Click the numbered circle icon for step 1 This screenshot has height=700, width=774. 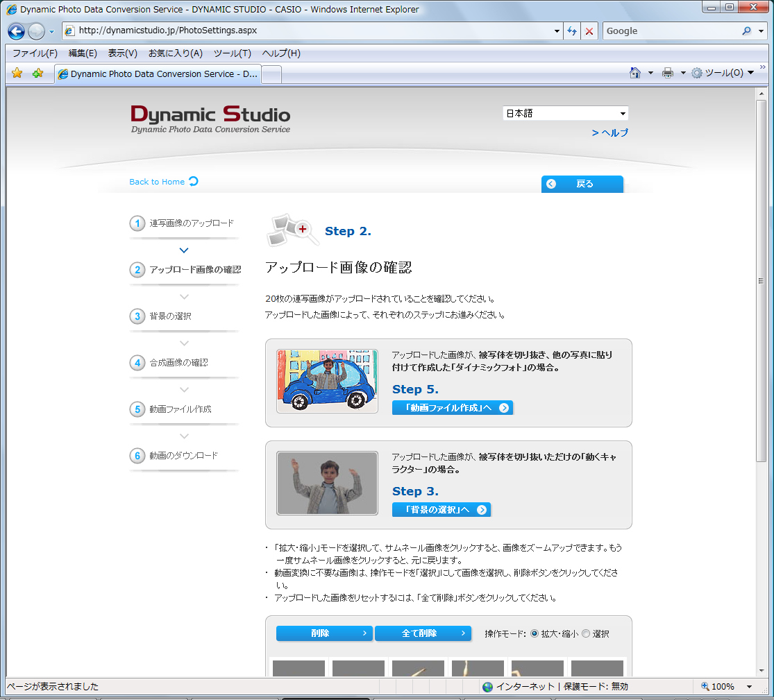(x=136, y=223)
